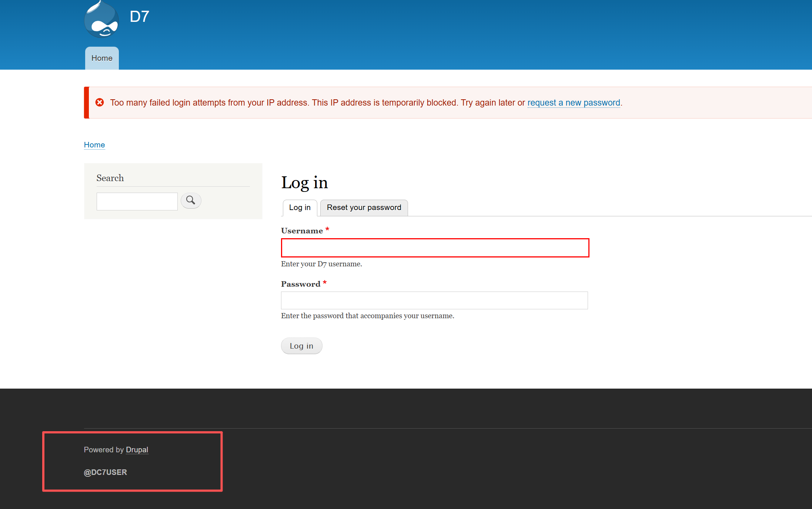812x509 pixels.
Task: Click the red error X icon
Action: (100, 102)
